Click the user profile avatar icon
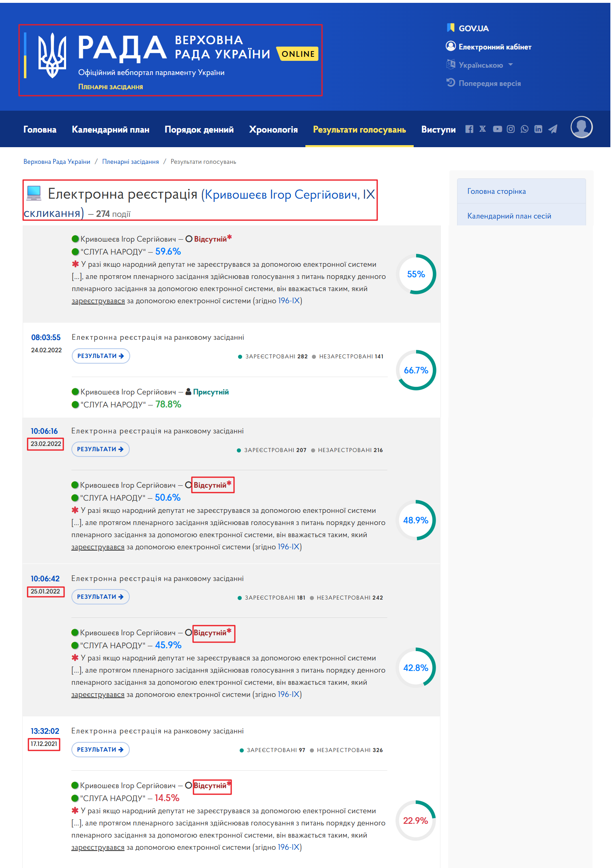The image size is (612, 868). click(x=582, y=127)
